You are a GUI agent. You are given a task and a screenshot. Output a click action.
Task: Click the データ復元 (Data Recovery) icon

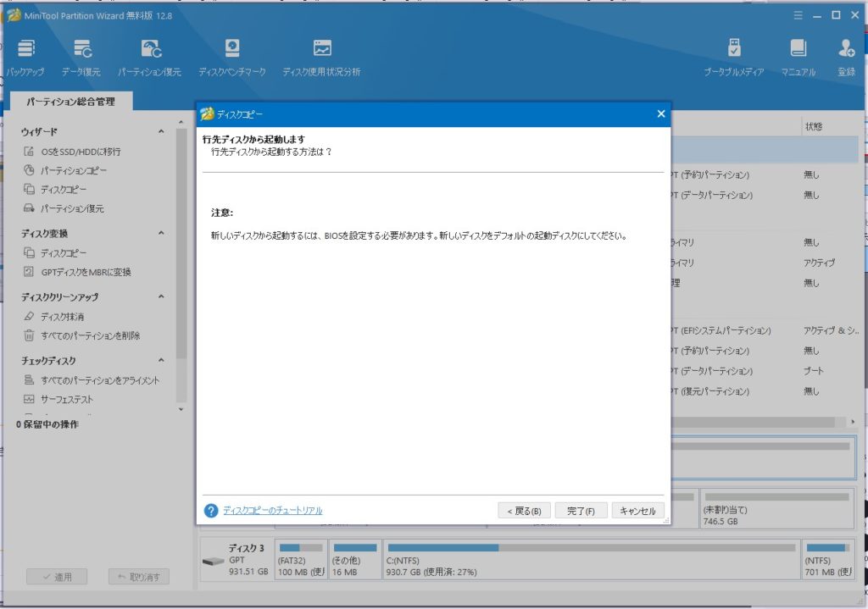tap(82, 49)
